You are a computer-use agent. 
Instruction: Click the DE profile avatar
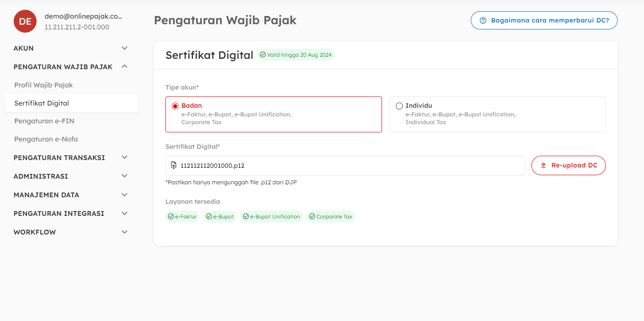[25, 21]
